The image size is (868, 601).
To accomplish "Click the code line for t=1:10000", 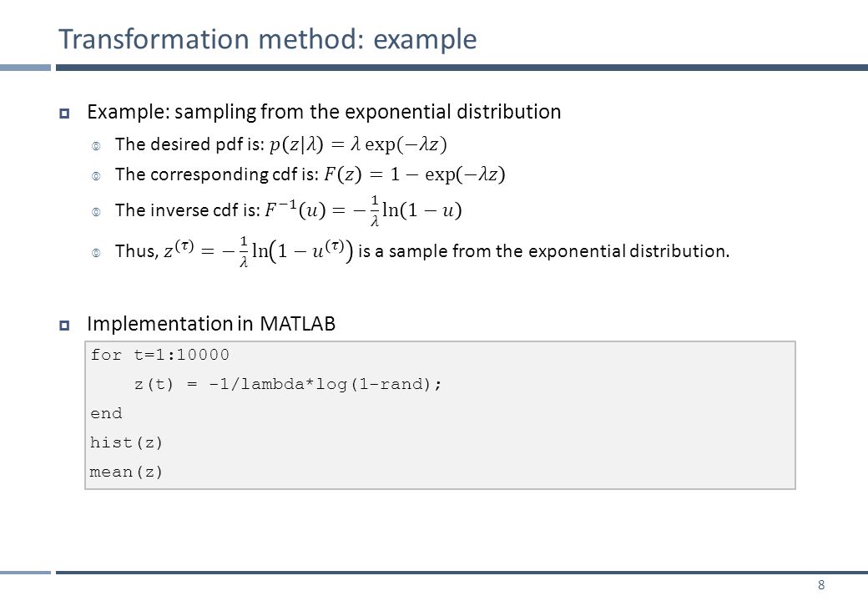I will [160, 355].
